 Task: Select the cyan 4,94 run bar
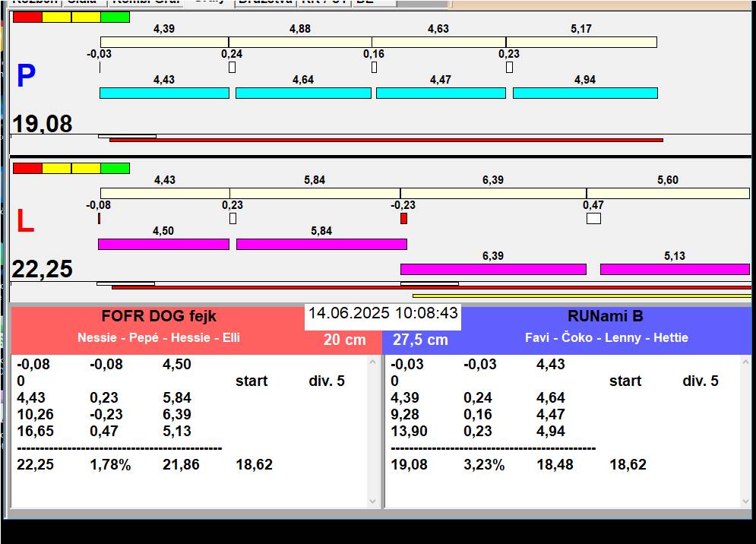[x=585, y=93]
